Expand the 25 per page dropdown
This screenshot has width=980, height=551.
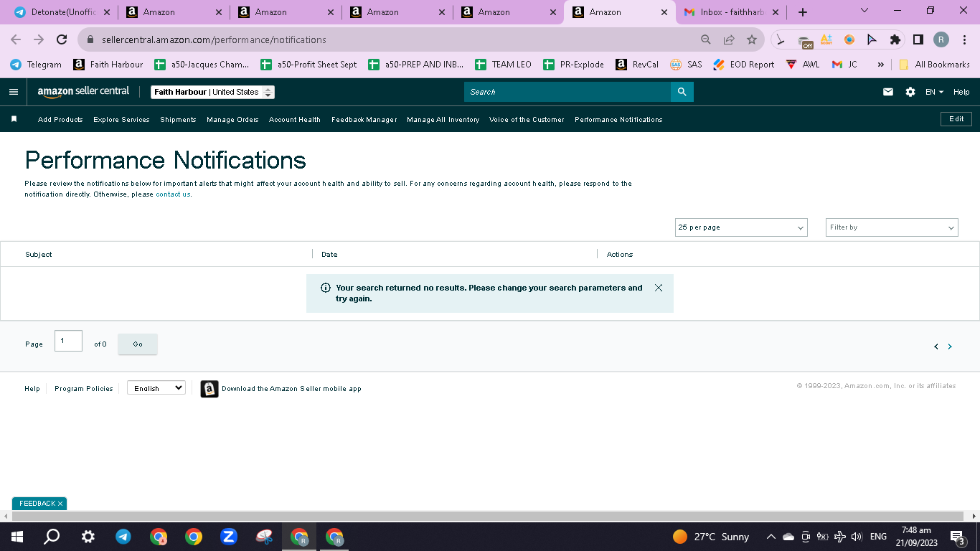pos(741,227)
